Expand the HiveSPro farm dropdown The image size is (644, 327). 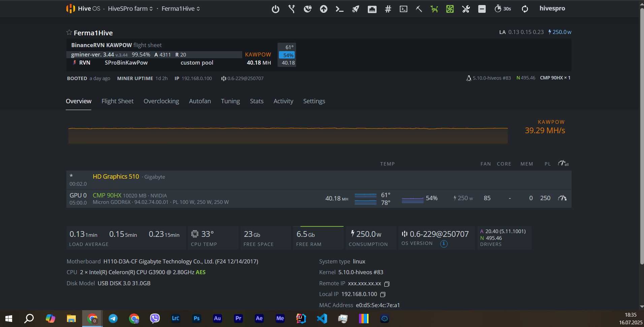pyautogui.click(x=130, y=8)
